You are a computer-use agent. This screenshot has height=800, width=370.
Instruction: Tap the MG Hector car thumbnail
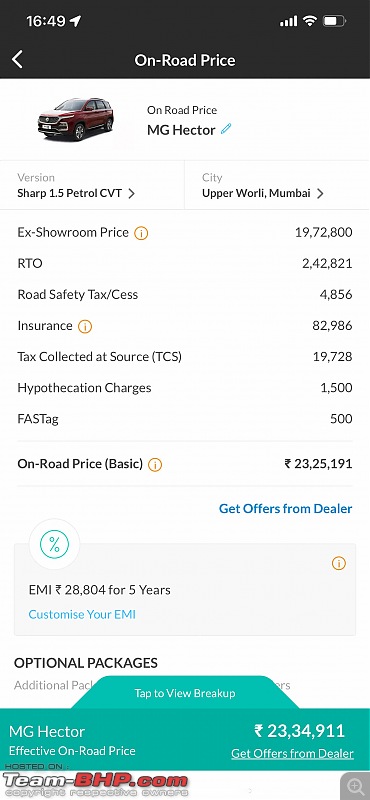click(x=76, y=118)
